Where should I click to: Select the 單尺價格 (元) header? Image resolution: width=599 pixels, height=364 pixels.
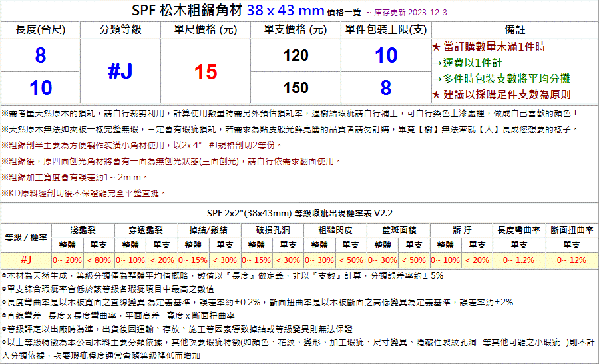(206, 29)
